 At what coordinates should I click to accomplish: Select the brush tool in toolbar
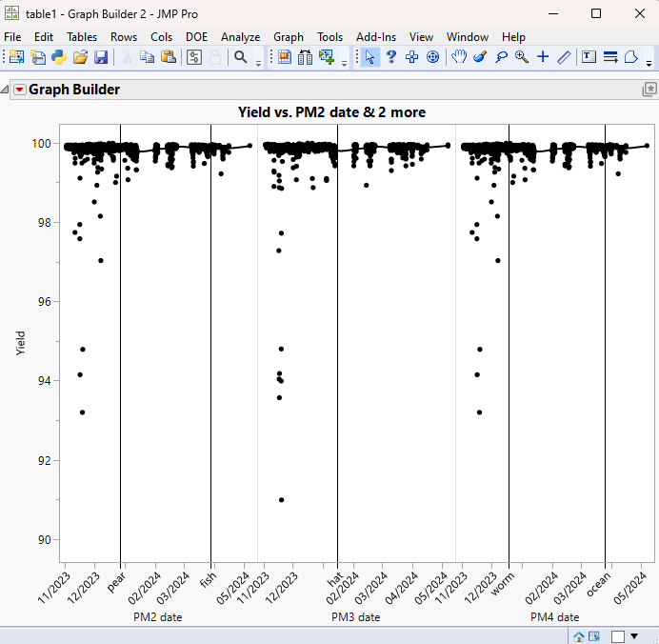point(479,57)
